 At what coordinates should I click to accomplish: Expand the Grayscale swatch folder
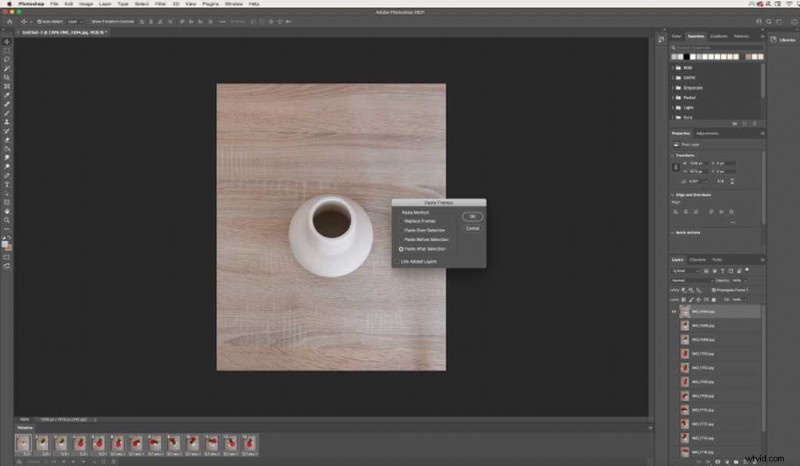pos(673,88)
